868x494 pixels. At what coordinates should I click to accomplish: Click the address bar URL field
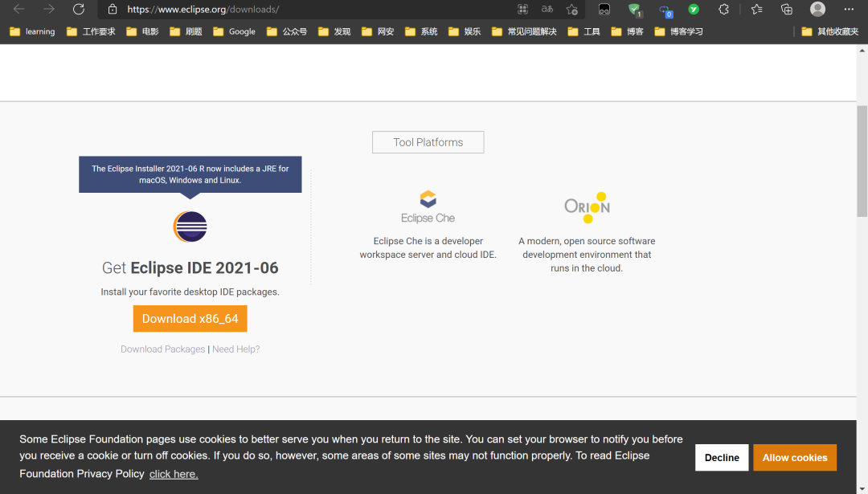[x=310, y=10]
